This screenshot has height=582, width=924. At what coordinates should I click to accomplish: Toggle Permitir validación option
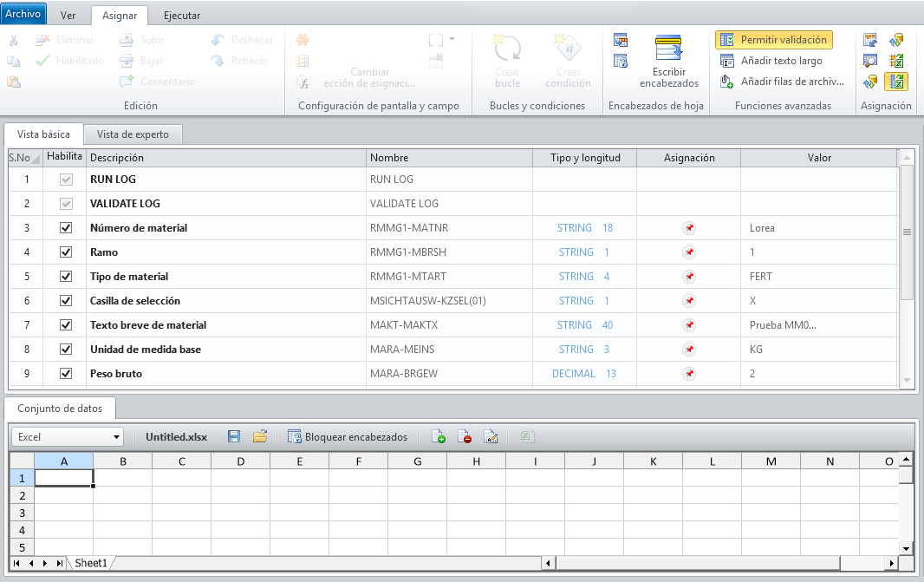(x=774, y=40)
